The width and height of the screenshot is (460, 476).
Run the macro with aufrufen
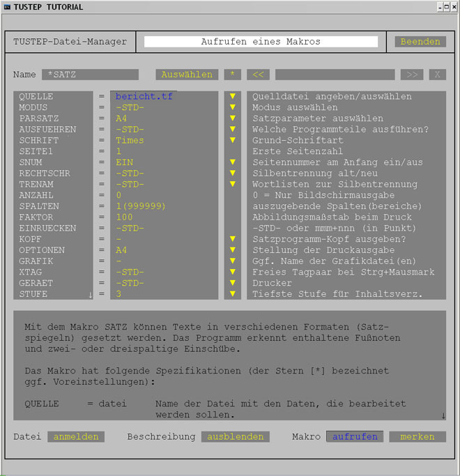355,437
